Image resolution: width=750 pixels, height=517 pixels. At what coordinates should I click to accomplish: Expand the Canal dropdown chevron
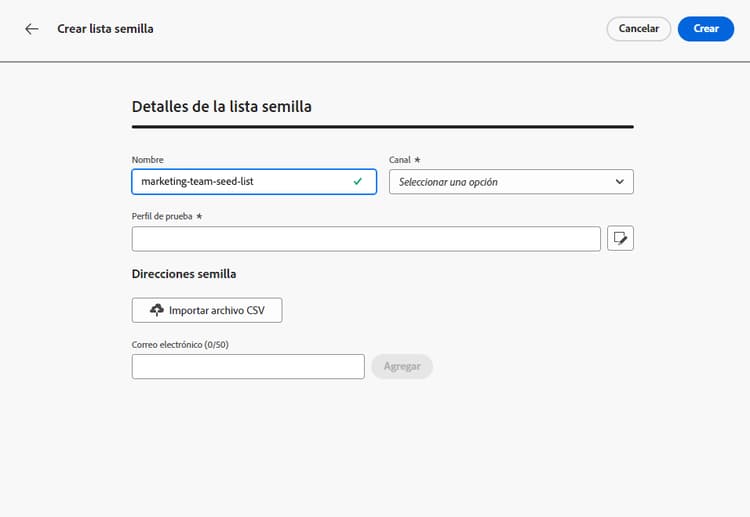620,182
